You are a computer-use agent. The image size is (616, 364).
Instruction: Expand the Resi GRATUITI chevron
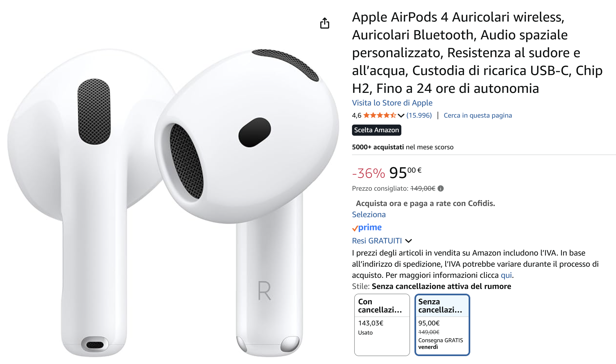tap(409, 241)
